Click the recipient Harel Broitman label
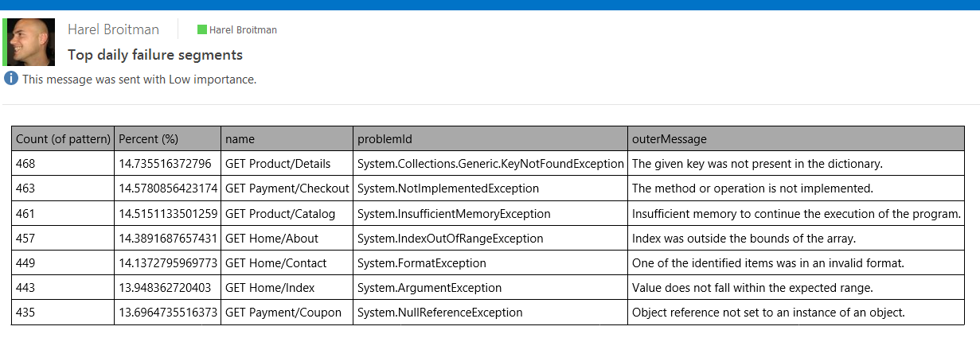980x338 pixels. click(x=243, y=30)
